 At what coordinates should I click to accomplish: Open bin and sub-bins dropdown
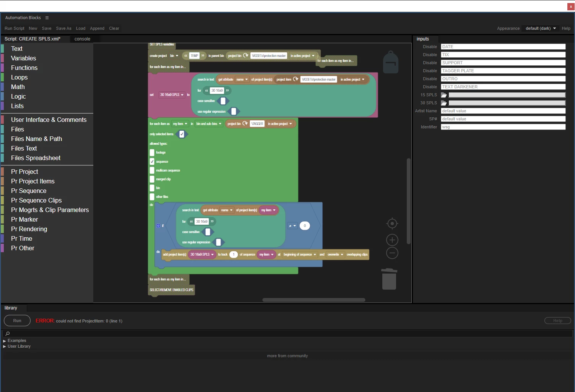pos(209,124)
